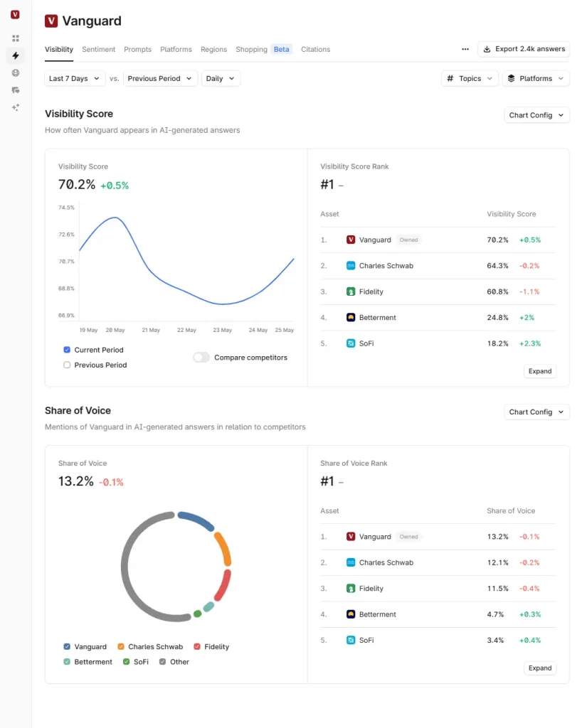Click the Owned badge in Share of Voice table
Screen dimensions: 582x728
(x=408, y=537)
